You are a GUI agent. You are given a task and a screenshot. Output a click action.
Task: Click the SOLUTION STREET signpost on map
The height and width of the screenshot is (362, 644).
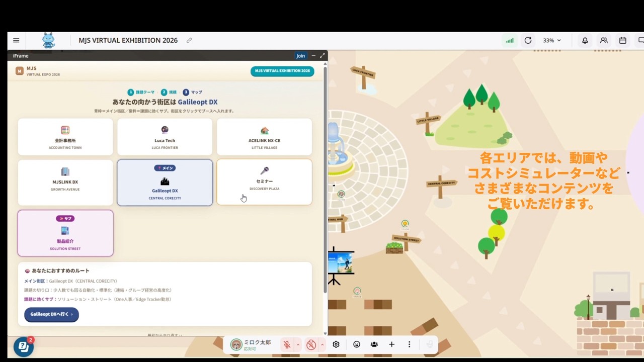coord(406,240)
